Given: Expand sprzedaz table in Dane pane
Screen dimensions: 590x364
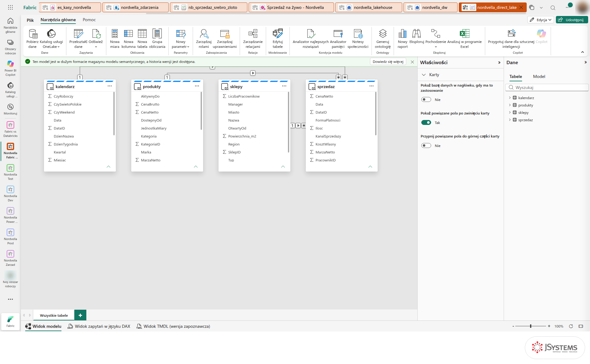Looking at the screenshot, I should [510, 120].
